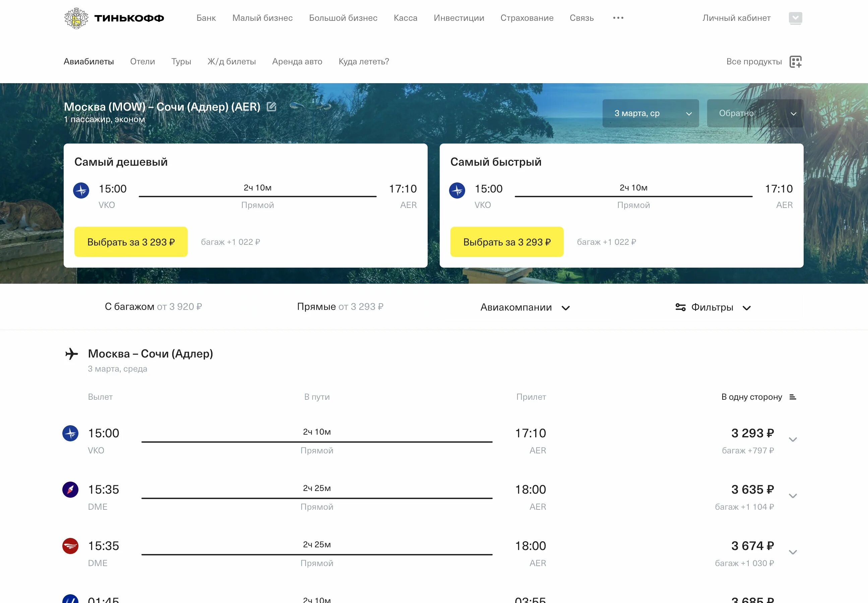Switch to the Аренда авто tab
Screen dimensions: 868x603
(297, 62)
